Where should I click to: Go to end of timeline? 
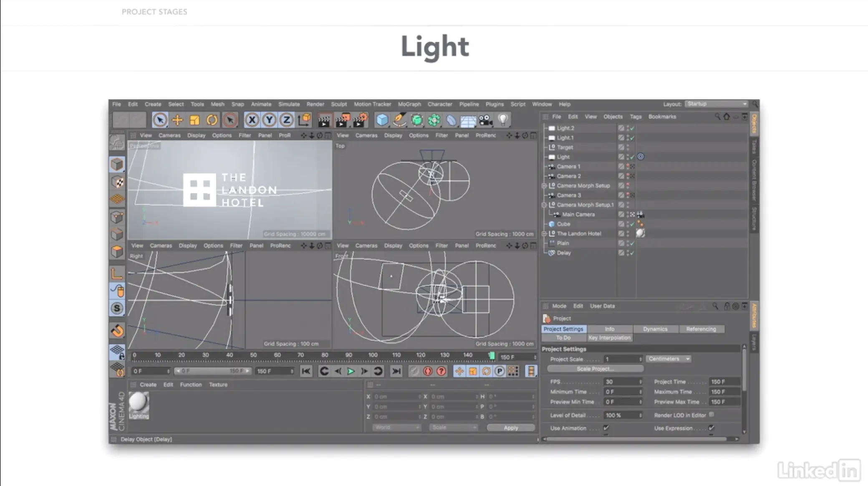(396, 371)
